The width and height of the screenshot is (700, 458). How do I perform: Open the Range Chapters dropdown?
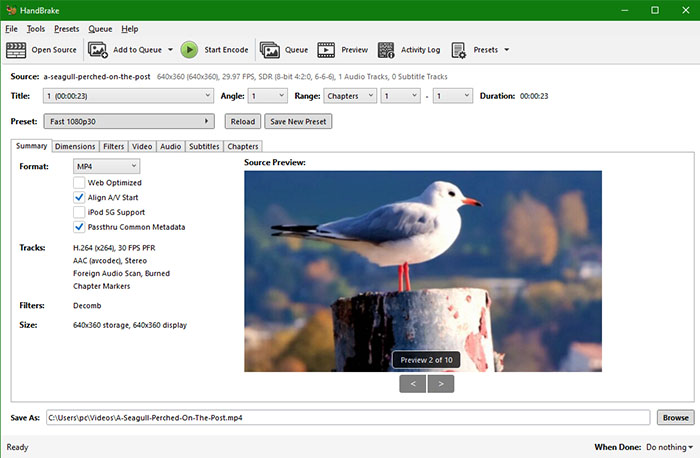click(x=350, y=96)
